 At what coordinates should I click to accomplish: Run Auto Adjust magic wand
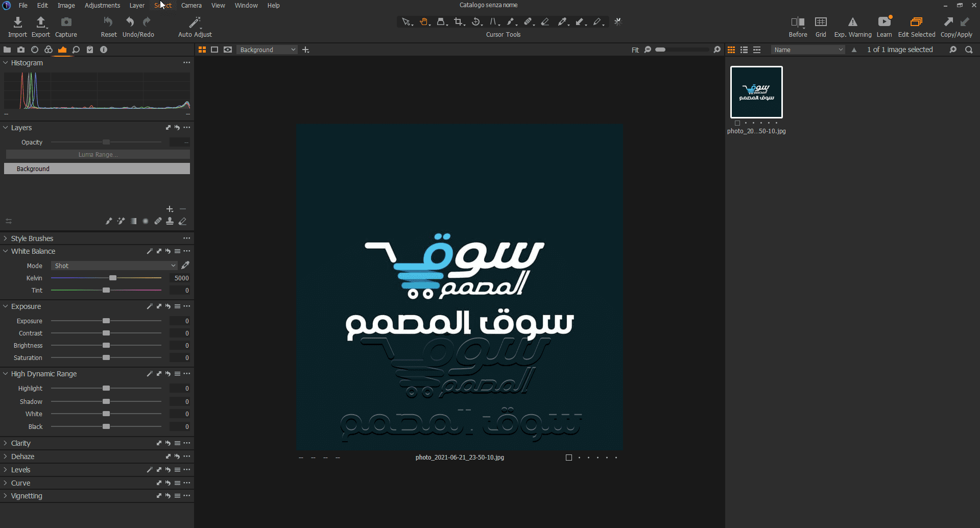point(195,22)
